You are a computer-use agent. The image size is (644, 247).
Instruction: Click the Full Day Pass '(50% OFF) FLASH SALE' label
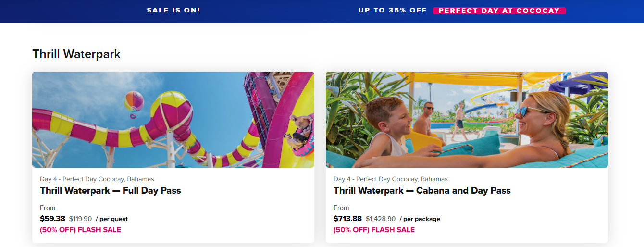click(80, 230)
